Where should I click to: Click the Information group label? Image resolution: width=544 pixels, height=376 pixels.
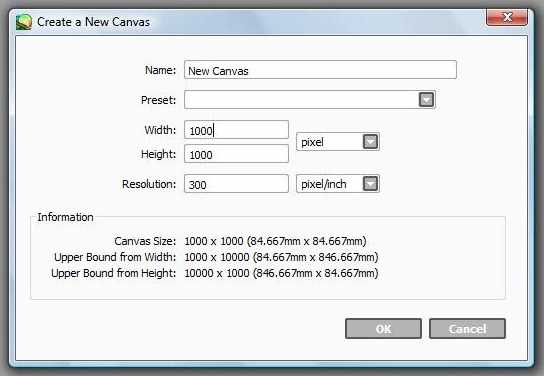(65, 217)
